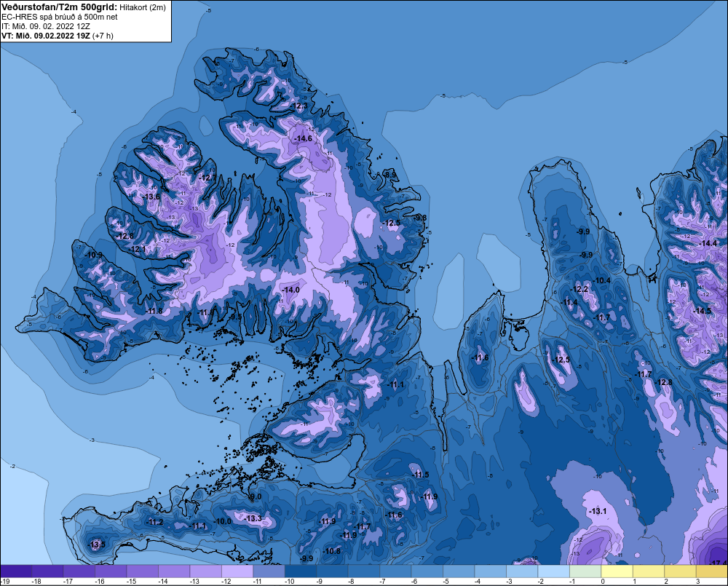Screen dimensions: 728x586
Task: Click the yellow legend swatch between 0 and 1
Action: (617, 571)
